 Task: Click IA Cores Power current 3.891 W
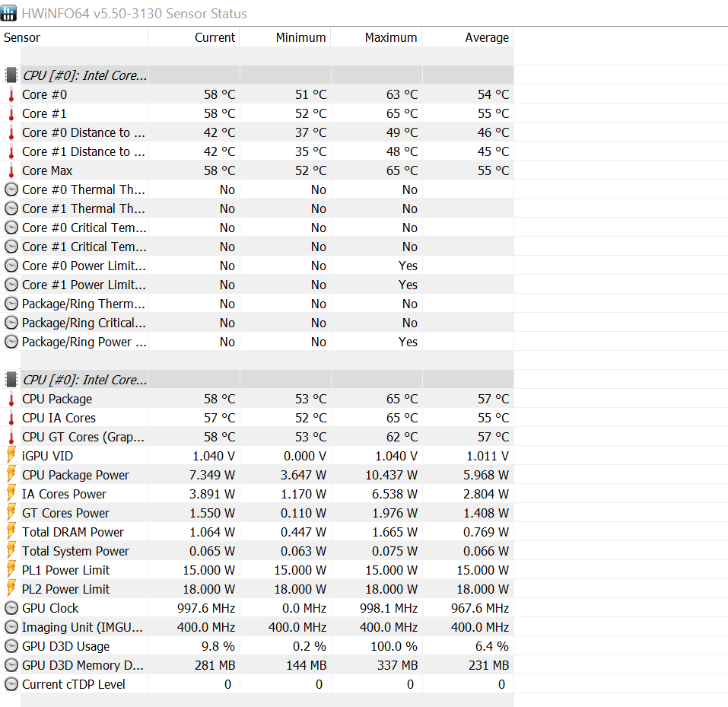pos(211,494)
